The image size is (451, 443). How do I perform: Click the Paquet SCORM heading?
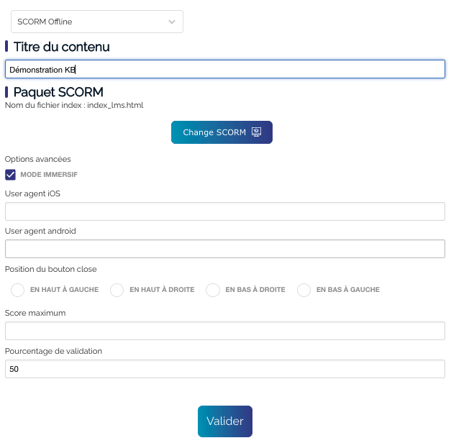[58, 92]
